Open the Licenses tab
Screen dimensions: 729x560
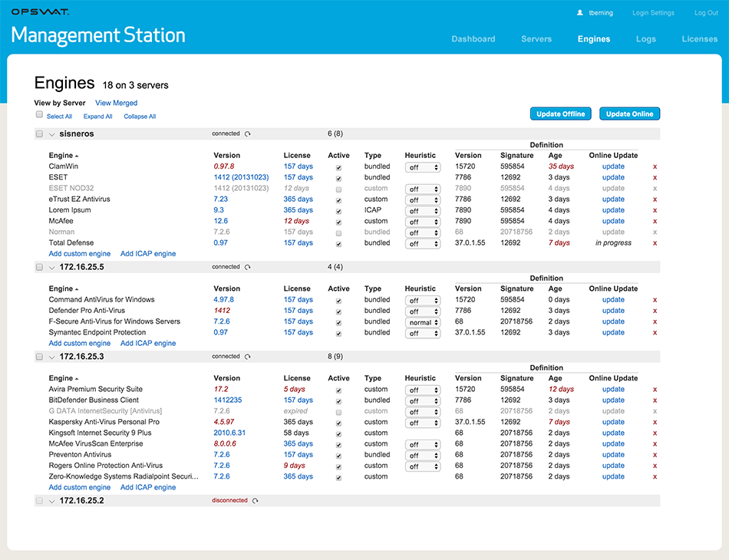tap(700, 39)
